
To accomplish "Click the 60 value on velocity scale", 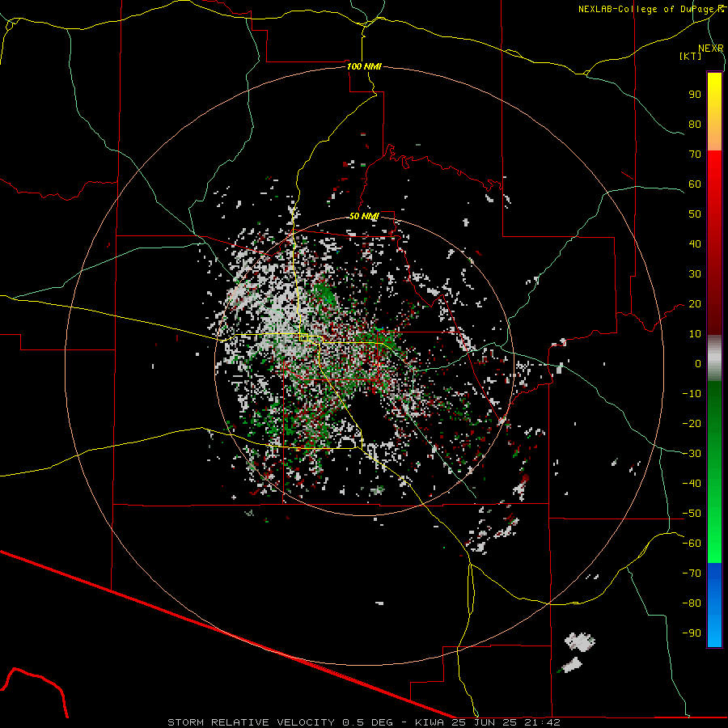I will point(695,184).
